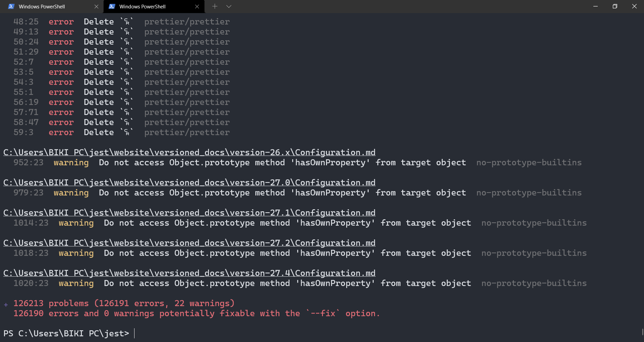Select the PowerShell icon on the first tab
Viewport: 644px width, 342px height.
[11, 6]
